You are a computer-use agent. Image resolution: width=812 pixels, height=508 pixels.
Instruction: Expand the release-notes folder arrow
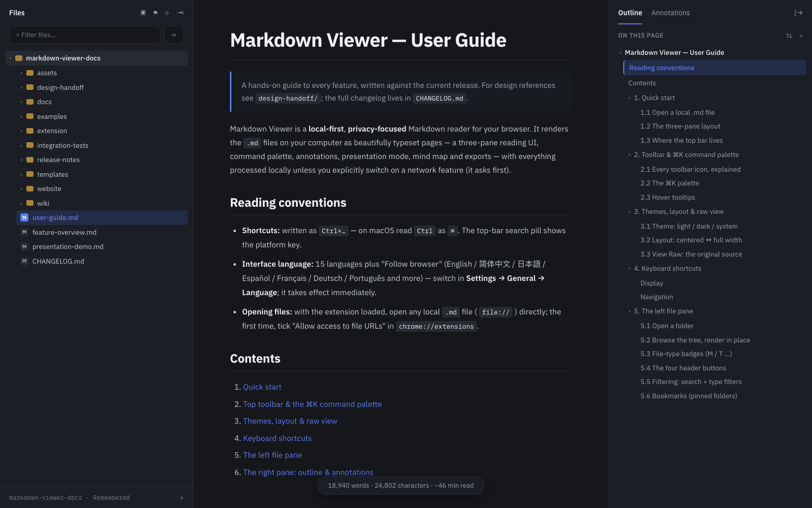21,160
